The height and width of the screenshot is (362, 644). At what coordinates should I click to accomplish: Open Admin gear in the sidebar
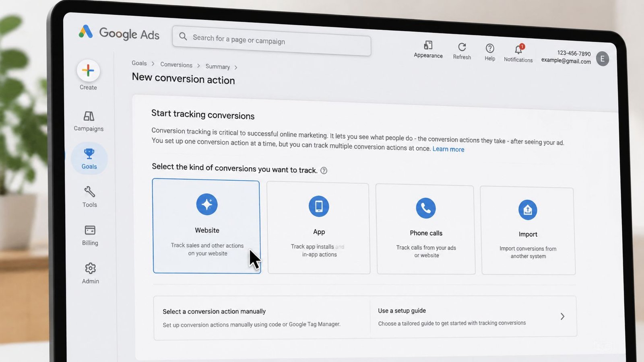(91, 274)
